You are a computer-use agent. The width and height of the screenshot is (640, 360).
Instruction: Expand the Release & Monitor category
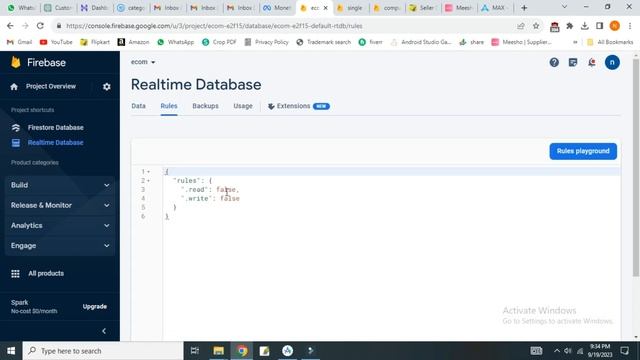(60, 205)
